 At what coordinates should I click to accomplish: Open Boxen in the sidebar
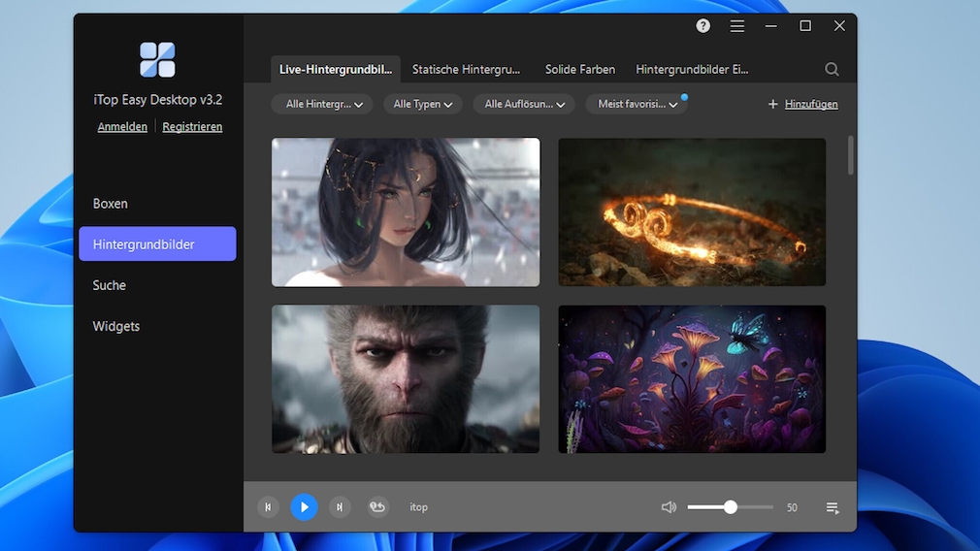[157, 204]
